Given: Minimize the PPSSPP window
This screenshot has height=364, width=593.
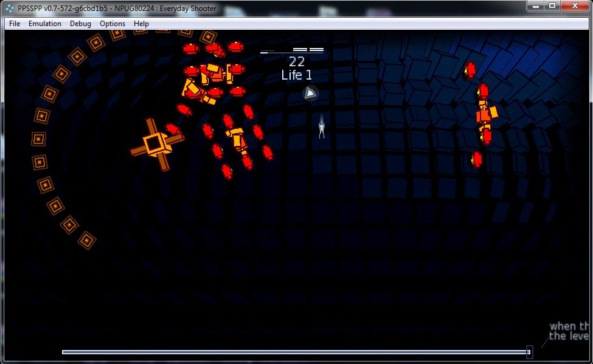Looking at the screenshot, I should 535,6.
